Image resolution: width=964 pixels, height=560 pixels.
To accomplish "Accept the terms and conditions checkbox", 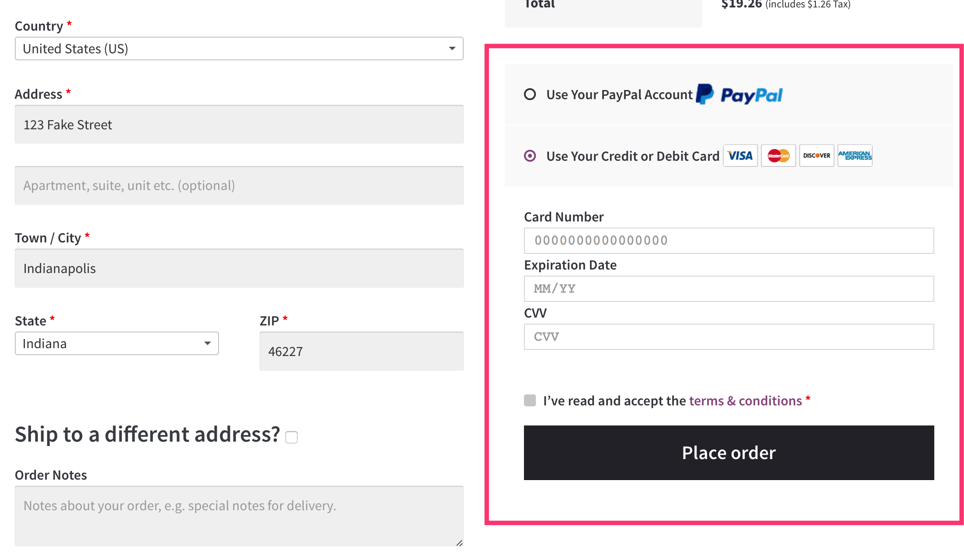I will click(x=530, y=401).
